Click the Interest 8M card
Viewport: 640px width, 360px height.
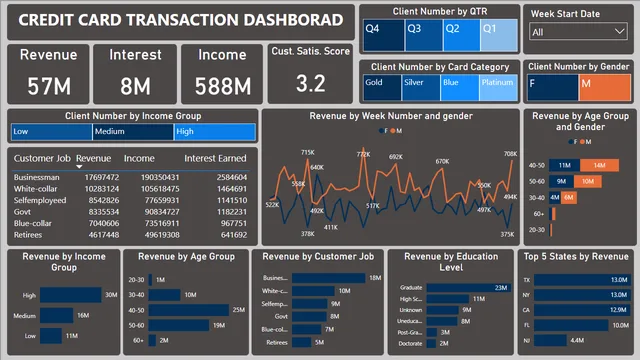[135, 74]
